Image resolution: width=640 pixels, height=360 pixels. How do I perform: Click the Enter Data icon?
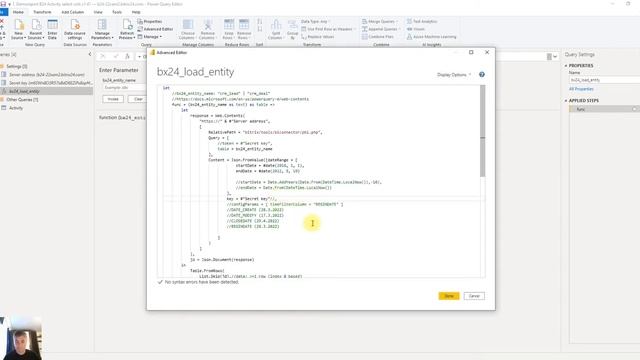(52, 29)
